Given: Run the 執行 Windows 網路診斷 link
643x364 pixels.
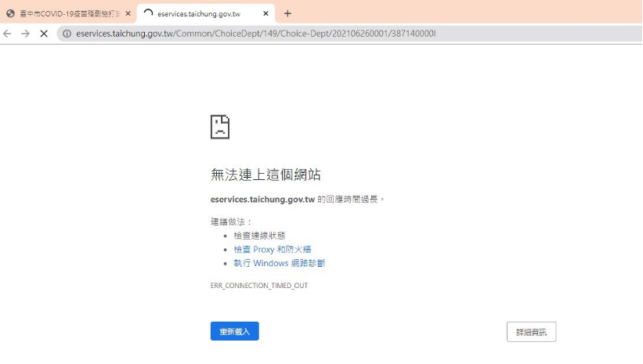Looking at the screenshot, I should 280,263.
